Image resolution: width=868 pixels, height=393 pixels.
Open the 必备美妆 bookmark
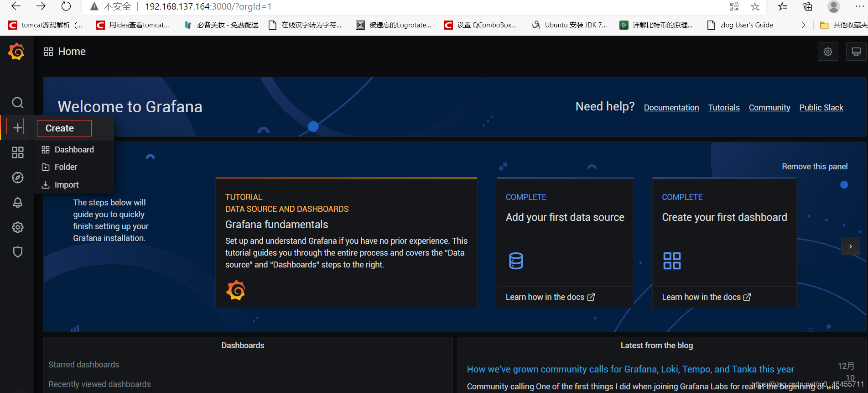221,25
